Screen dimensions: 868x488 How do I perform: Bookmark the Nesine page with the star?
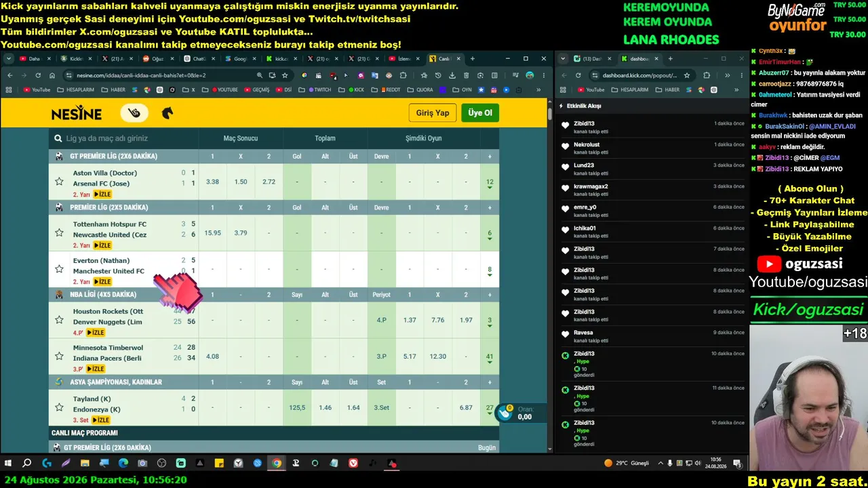pyautogui.click(x=285, y=75)
